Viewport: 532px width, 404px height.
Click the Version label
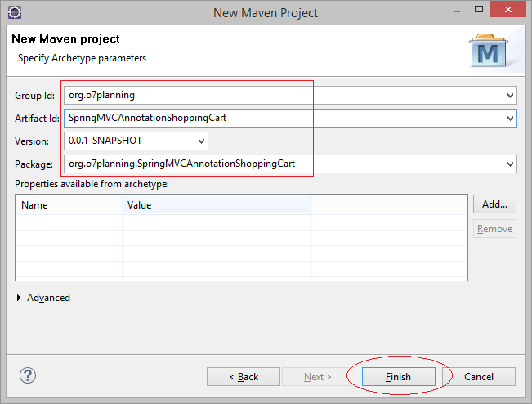click(32, 141)
